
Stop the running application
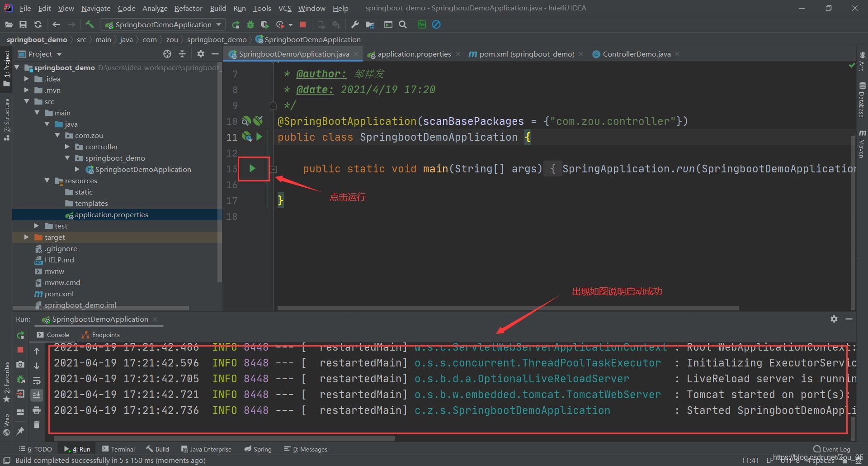click(x=303, y=24)
